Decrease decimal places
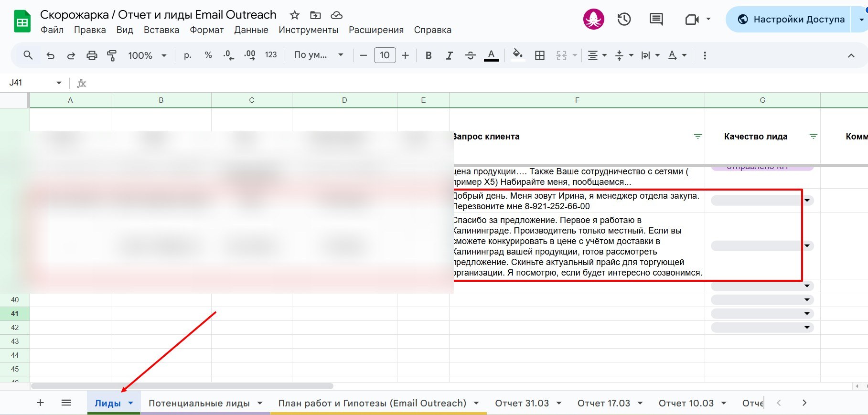This screenshot has width=868, height=415. click(x=229, y=55)
